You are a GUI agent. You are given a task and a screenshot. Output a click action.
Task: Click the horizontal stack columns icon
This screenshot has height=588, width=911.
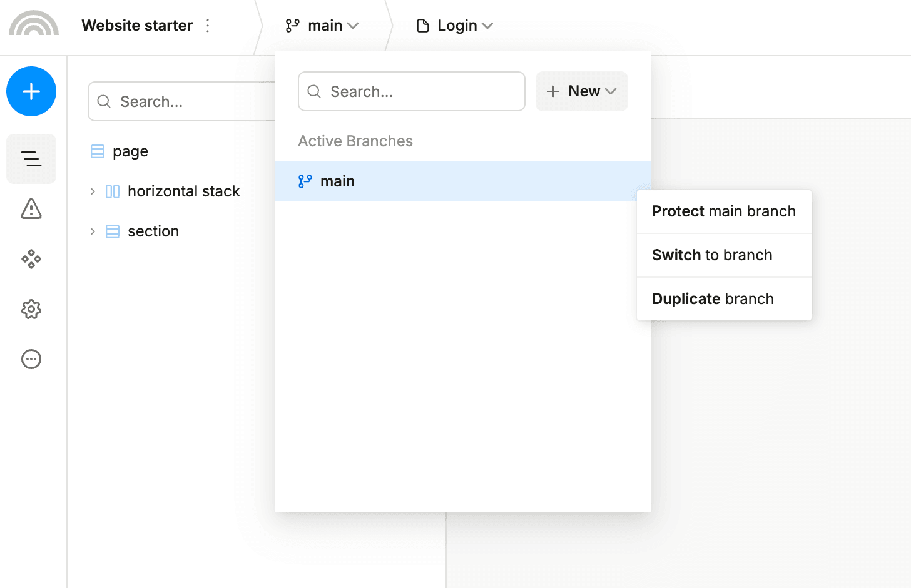click(113, 191)
